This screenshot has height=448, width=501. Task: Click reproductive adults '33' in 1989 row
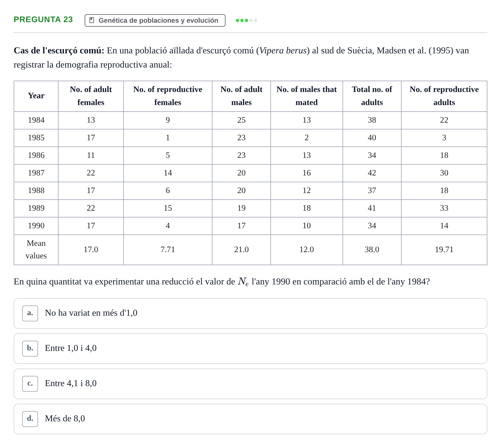(444, 208)
